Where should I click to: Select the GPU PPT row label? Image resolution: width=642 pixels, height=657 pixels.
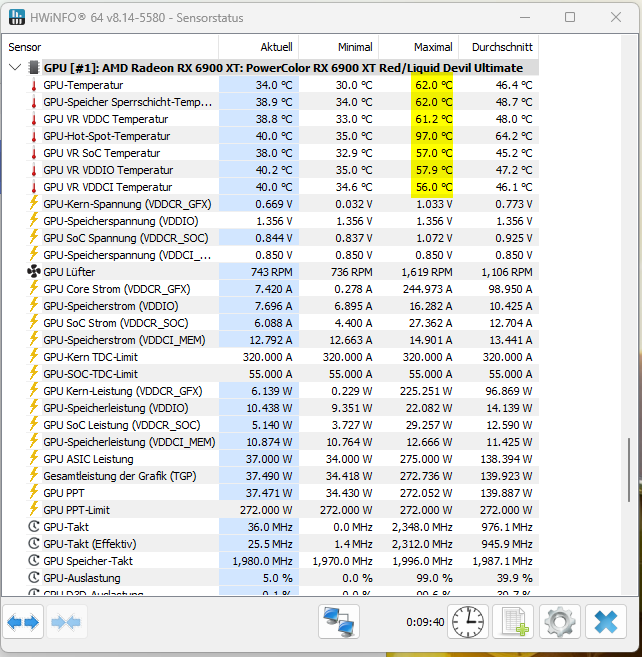click(x=64, y=493)
